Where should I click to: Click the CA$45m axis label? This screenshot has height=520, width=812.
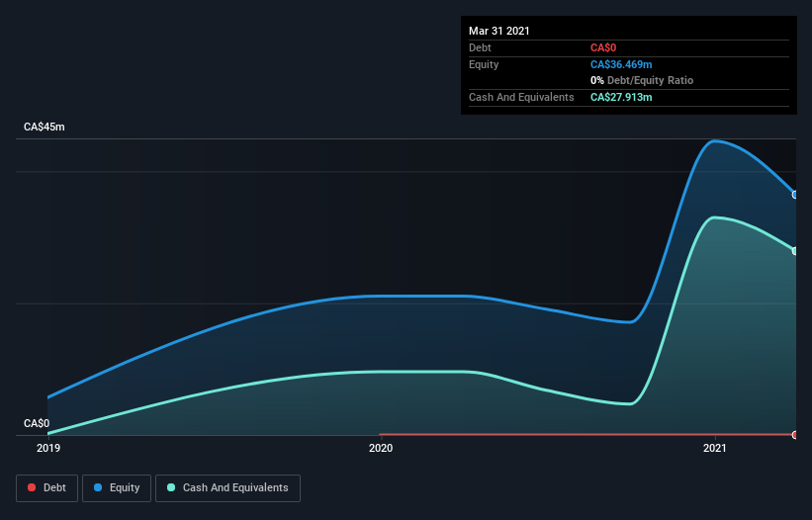[x=45, y=127]
